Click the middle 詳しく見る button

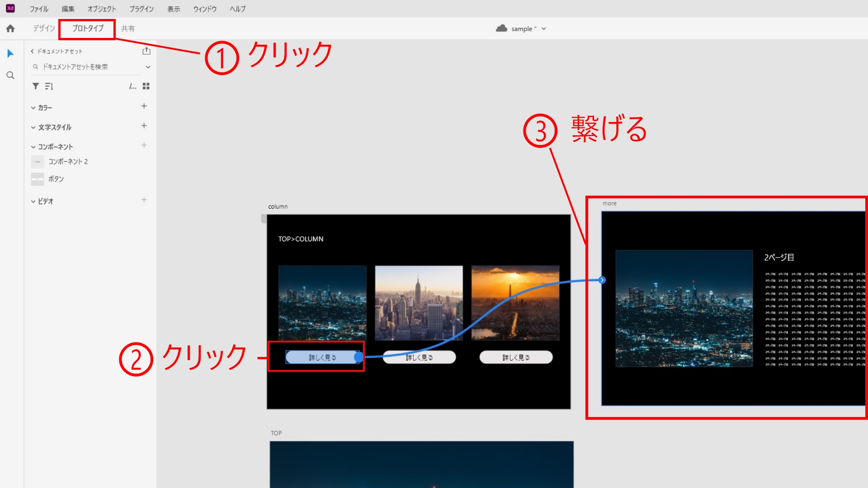(419, 357)
